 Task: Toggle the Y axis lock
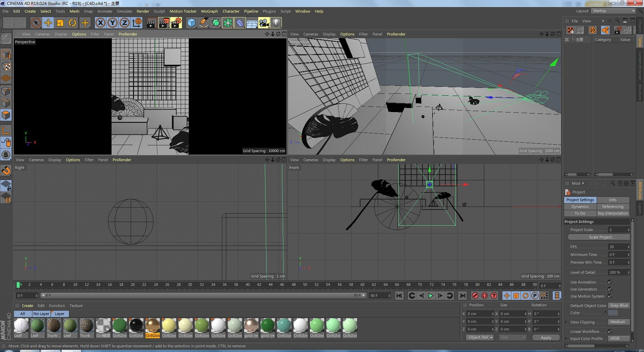pos(112,23)
